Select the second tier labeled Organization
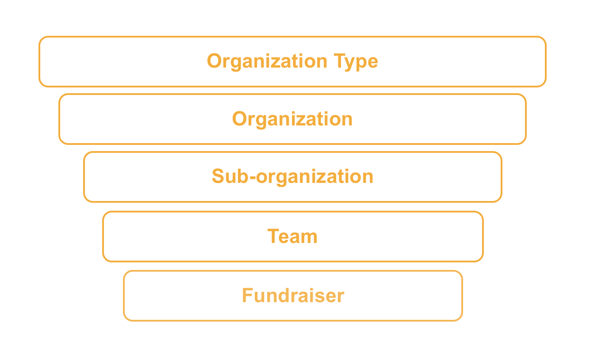Image resolution: width=590 pixels, height=364 pixels. [292, 119]
